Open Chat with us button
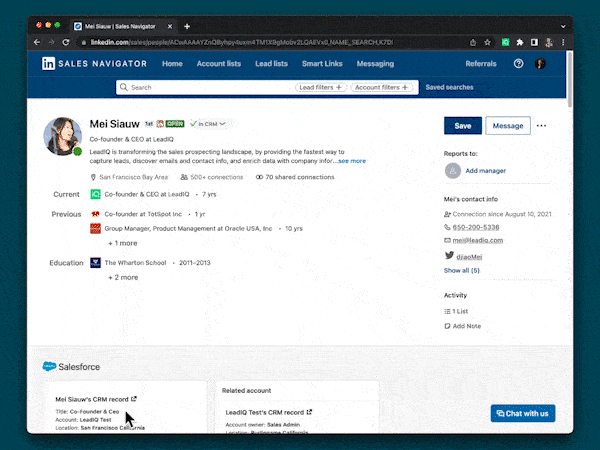 [x=523, y=413]
